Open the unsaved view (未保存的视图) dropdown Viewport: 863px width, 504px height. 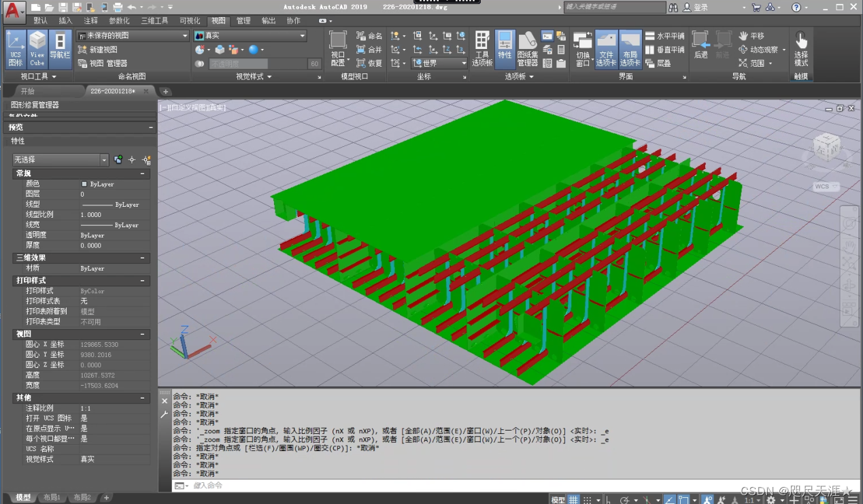133,35
